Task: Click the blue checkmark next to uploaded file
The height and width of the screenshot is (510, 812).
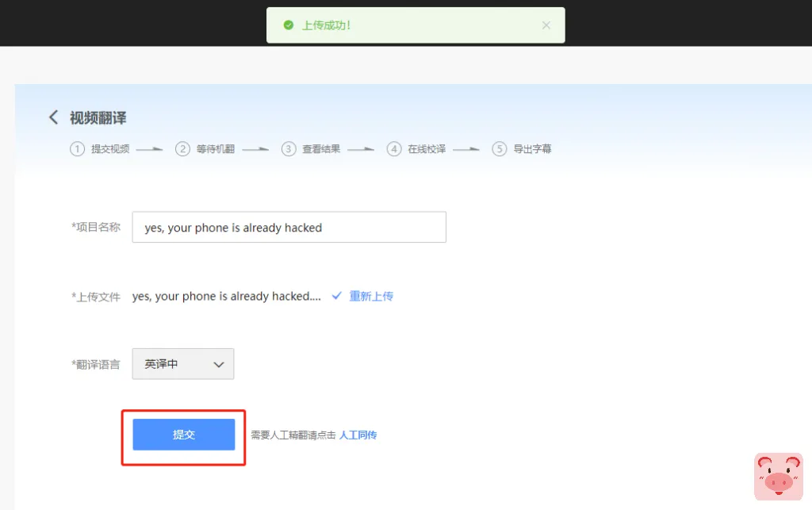Action: (x=336, y=296)
